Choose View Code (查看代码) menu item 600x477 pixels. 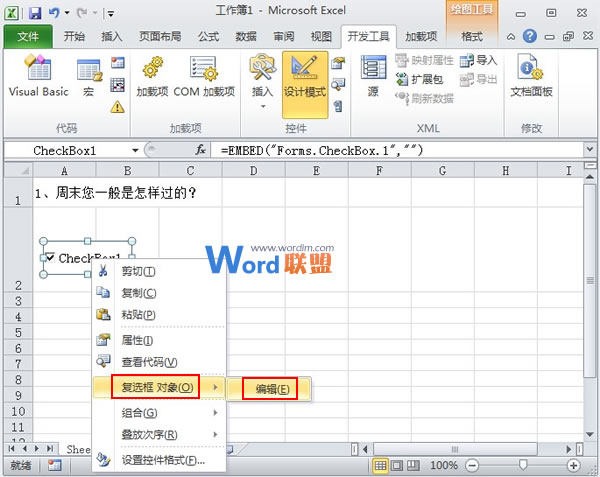click(159, 361)
